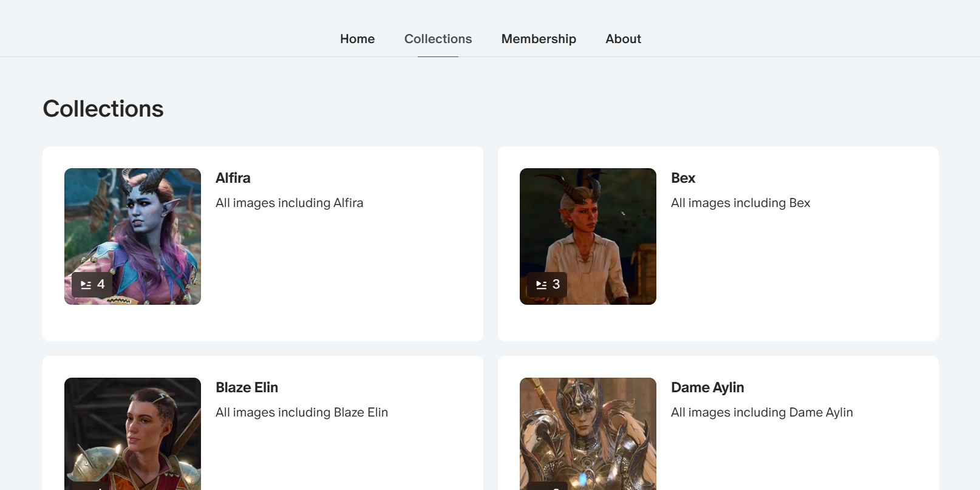Click the Blaze Elin collection title
Viewport: 980px width, 490px height.
pos(247,387)
